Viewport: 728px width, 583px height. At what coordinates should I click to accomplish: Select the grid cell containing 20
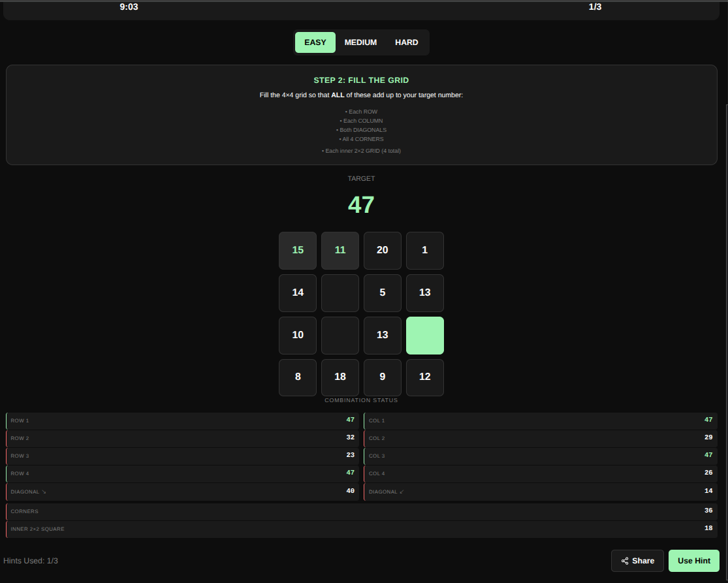[382, 250]
